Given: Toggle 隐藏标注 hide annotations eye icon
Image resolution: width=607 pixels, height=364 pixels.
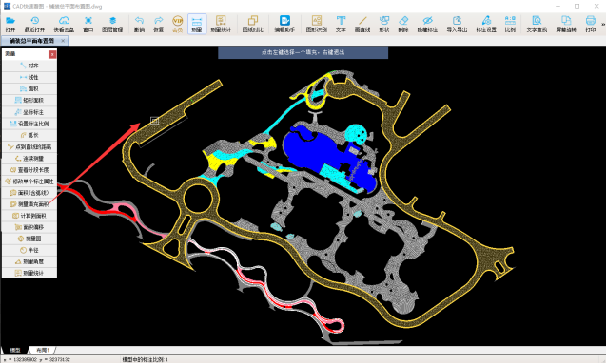Looking at the screenshot, I should tap(427, 24).
